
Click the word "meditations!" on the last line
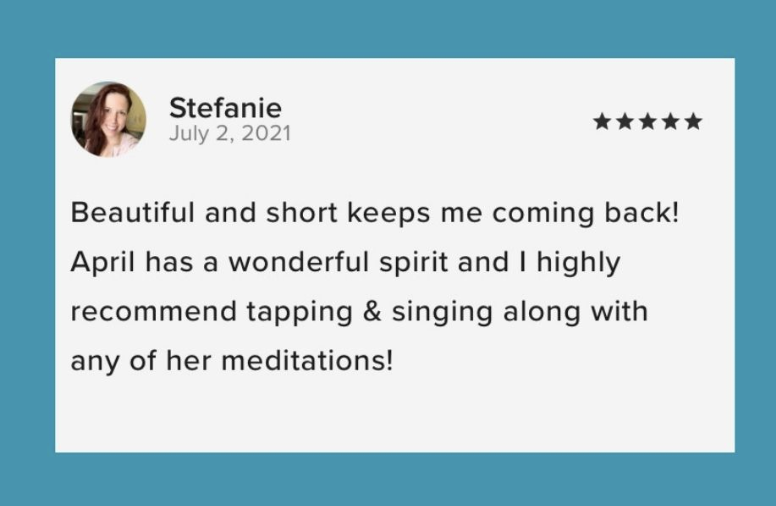pyautogui.click(x=307, y=361)
